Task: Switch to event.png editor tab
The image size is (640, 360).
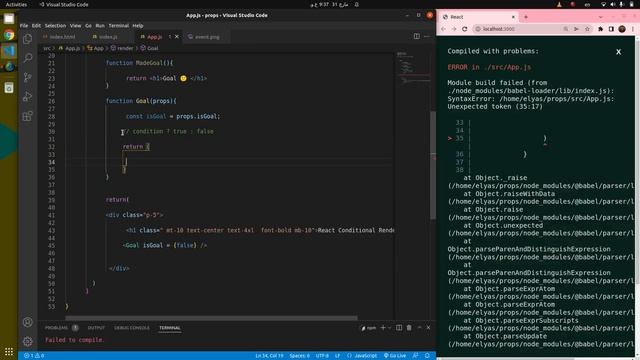Action: click(x=207, y=37)
